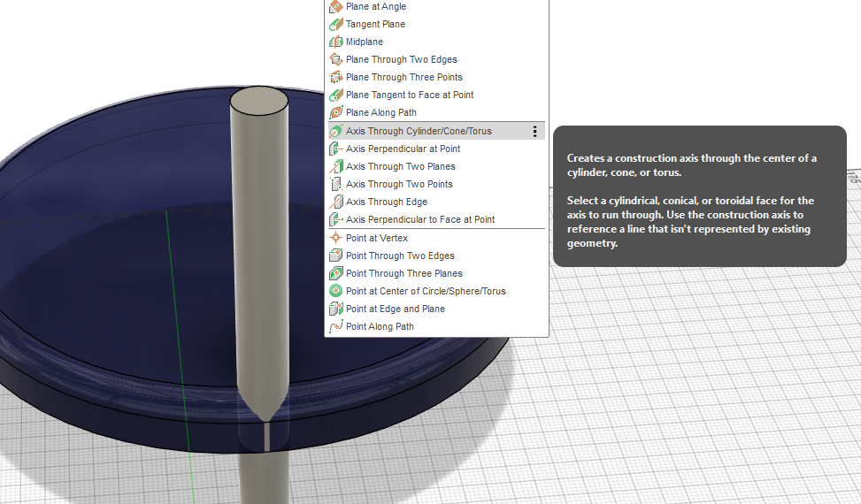861x504 pixels.
Task: Choose Axis Perpendicular to Face at Point
Action: [x=420, y=219]
